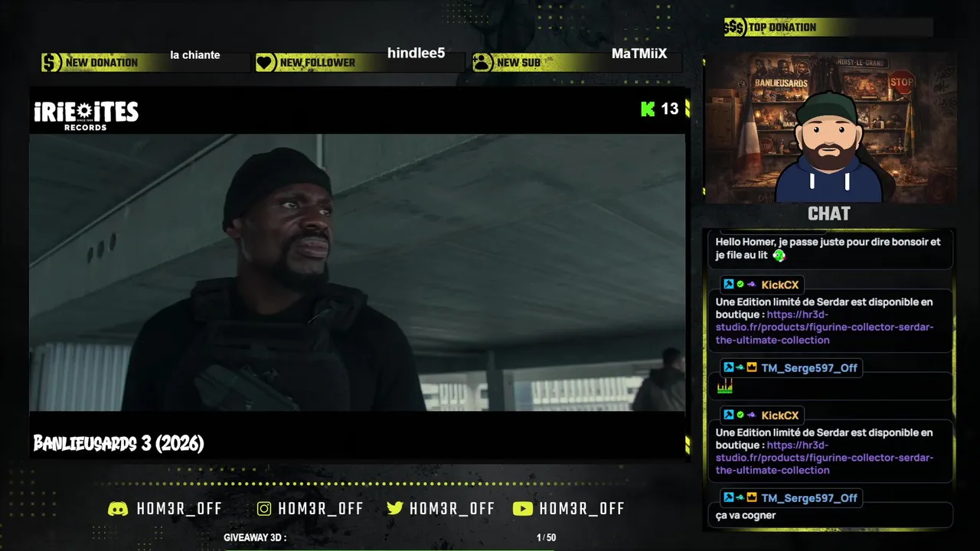The height and width of the screenshot is (551, 980).
Task: Click the gold crown badge on the upper TM_Serge597_Off
Action: (x=752, y=368)
